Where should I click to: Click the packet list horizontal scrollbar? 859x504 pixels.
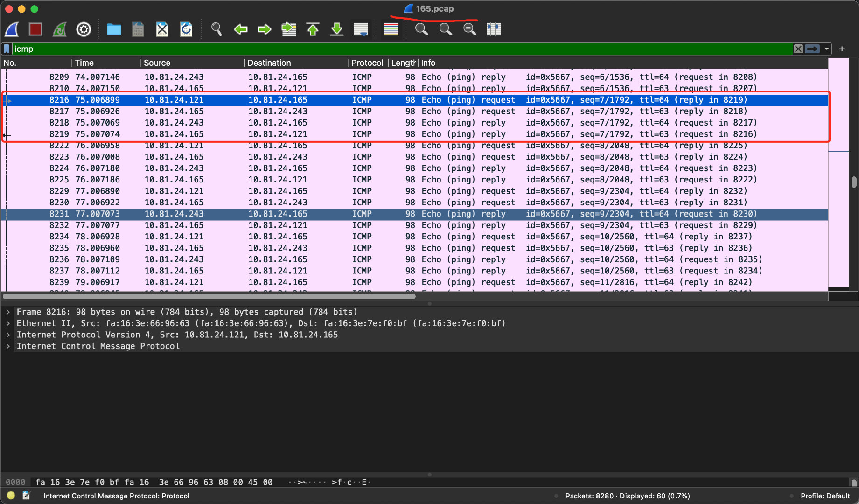pyautogui.click(x=209, y=296)
